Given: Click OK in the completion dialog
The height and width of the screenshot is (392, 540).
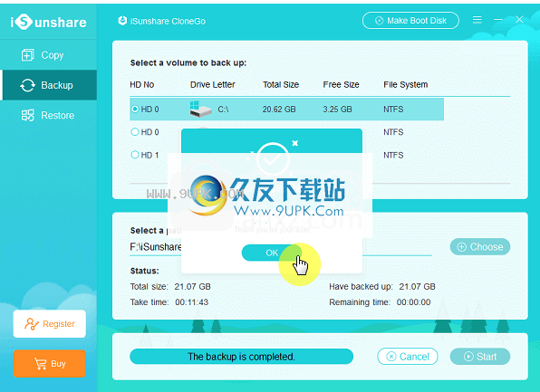Looking at the screenshot, I should point(272,253).
